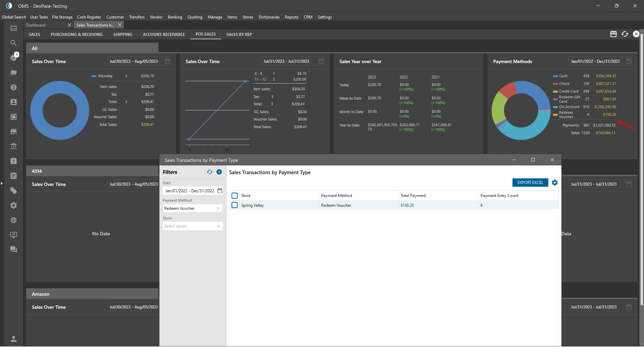Refresh the Filters panel
Screen dimensions: 644x347
(x=210, y=172)
